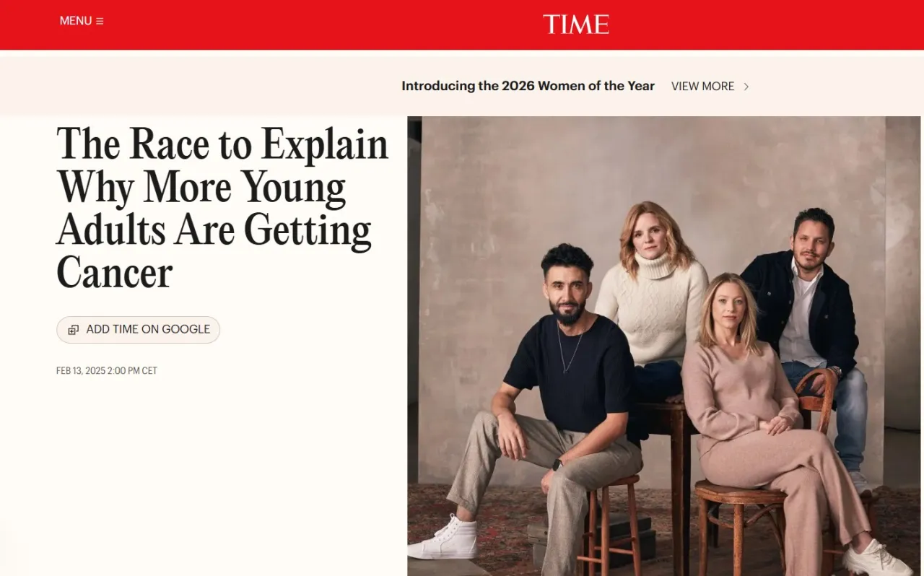This screenshot has width=924, height=576.
Task: Click the red header bar's empty area
Action: (325, 25)
